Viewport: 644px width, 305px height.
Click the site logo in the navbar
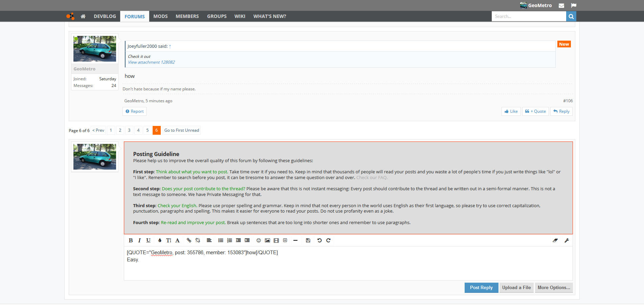(70, 16)
